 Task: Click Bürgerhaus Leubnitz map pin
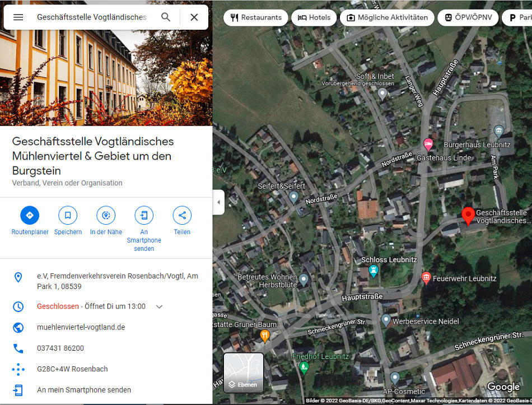(x=498, y=131)
